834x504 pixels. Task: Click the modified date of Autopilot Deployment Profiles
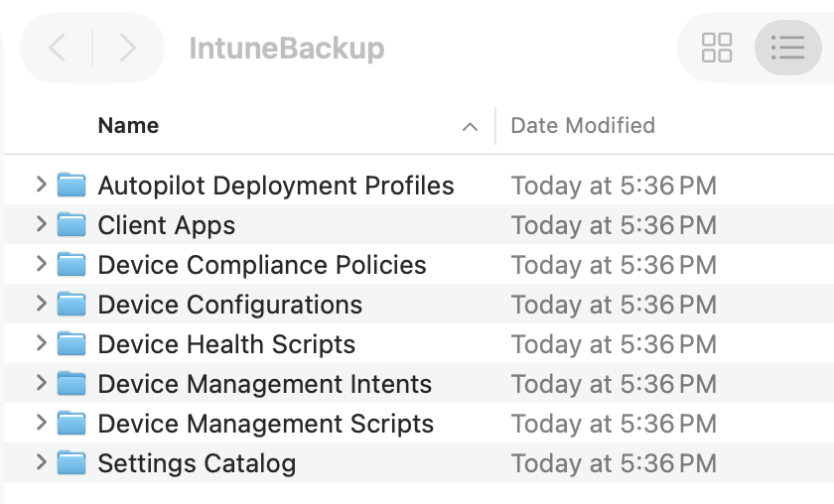[x=614, y=187]
